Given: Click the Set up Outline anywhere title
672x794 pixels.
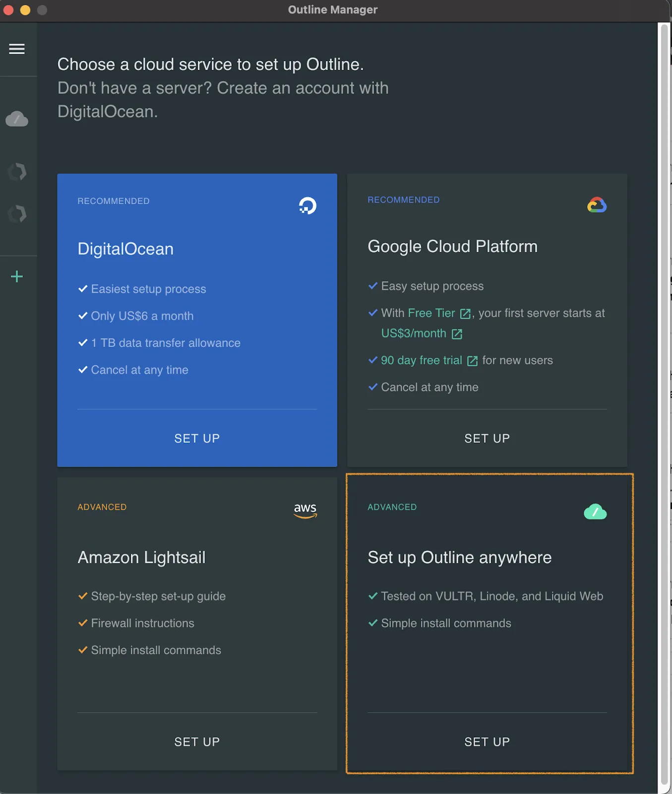Looking at the screenshot, I should [459, 557].
